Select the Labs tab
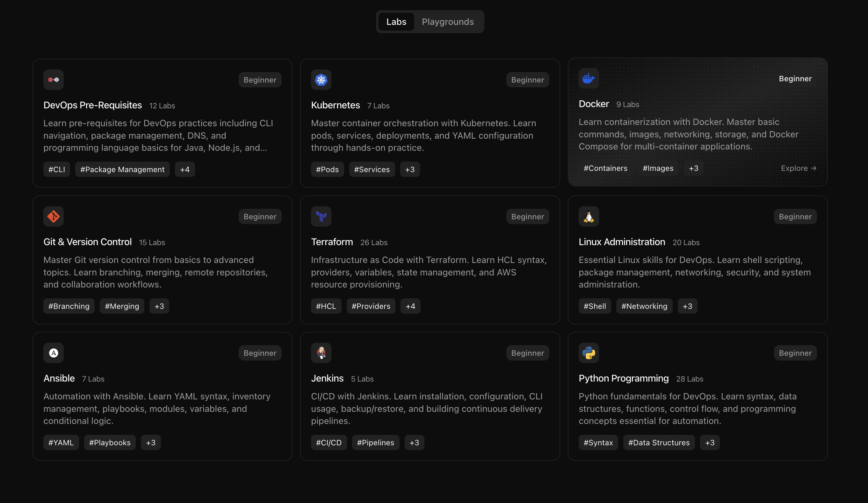Image resolution: width=868 pixels, height=503 pixels. pos(396,22)
